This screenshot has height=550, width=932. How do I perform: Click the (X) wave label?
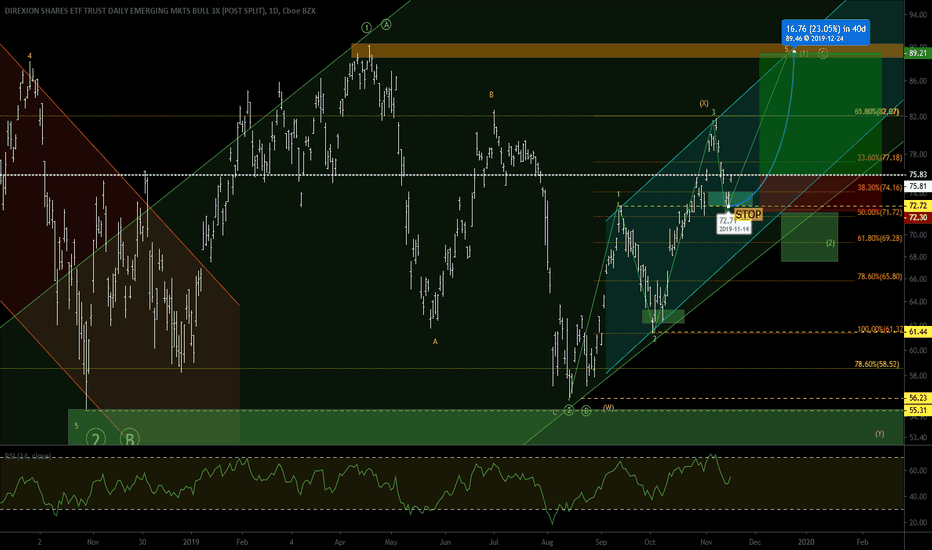click(704, 103)
